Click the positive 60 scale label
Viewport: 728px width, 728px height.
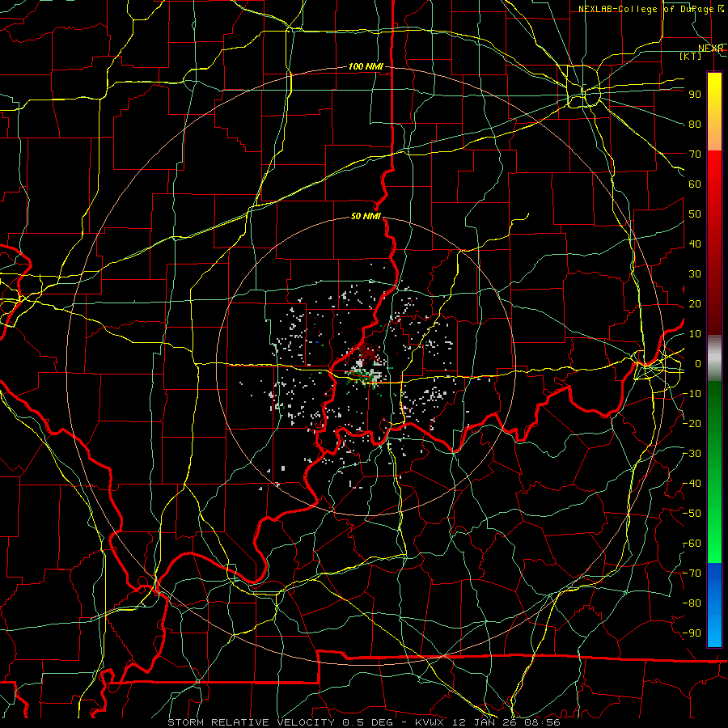pos(695,184)
